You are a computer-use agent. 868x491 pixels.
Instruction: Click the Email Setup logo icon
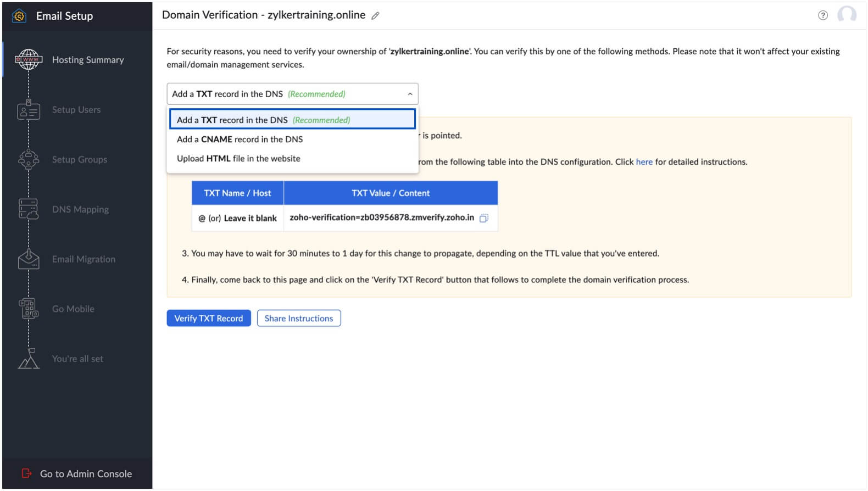[18, 15]
